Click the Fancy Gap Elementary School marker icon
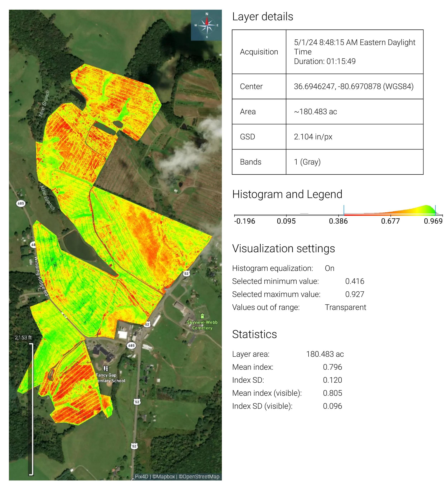 (x=106, y=368)
